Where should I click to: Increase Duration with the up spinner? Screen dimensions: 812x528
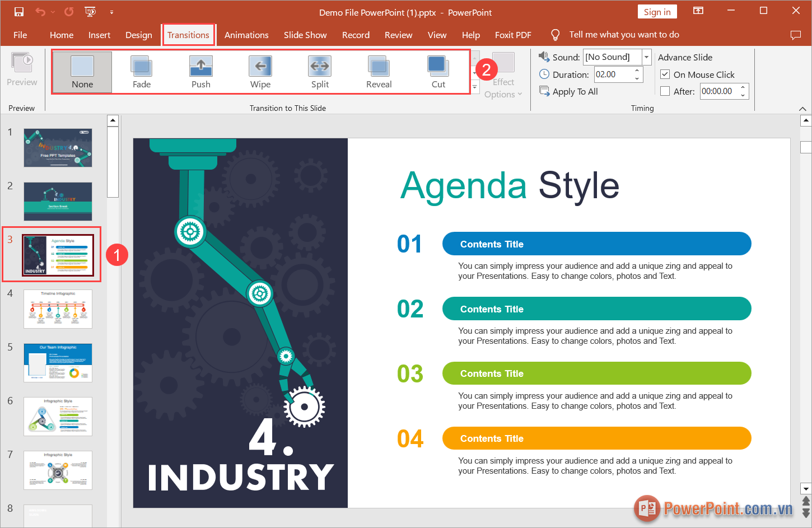[637, 71]
